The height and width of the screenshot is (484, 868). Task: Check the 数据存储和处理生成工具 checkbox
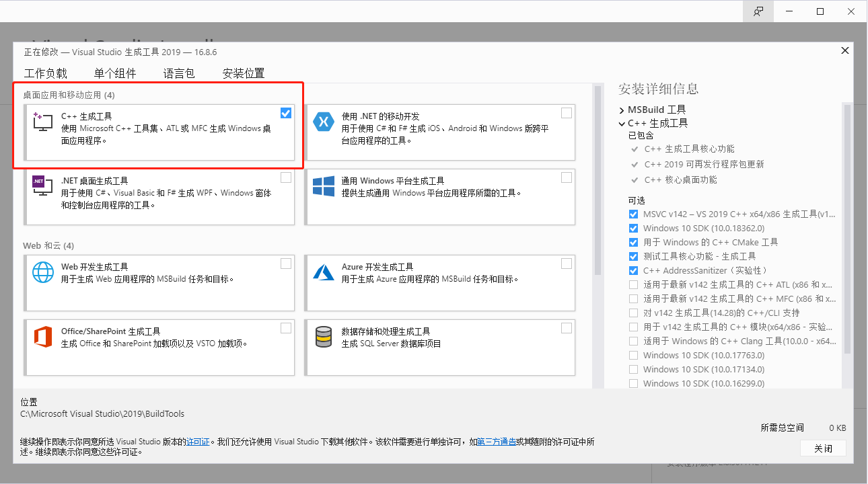[x=567, y=328]
